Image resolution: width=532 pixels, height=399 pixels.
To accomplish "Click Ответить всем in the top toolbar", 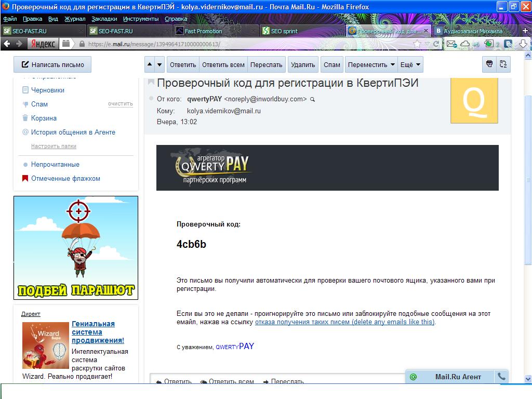I will click(223, 64).
